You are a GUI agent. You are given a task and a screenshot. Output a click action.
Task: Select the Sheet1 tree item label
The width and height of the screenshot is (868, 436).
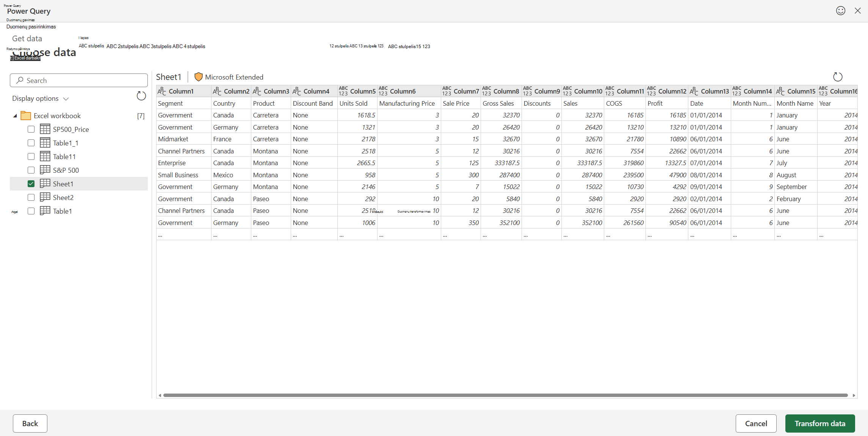pyautogui.click(x=63, y=184)
